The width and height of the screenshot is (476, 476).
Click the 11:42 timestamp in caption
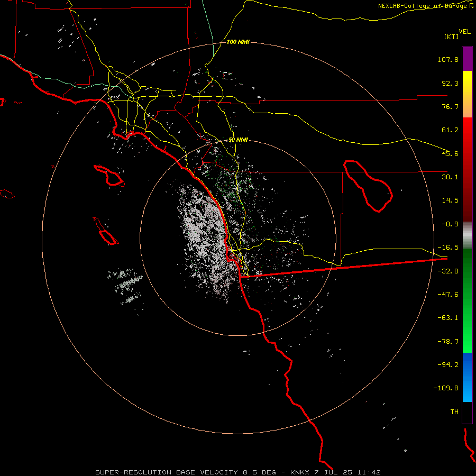point(369,472)
